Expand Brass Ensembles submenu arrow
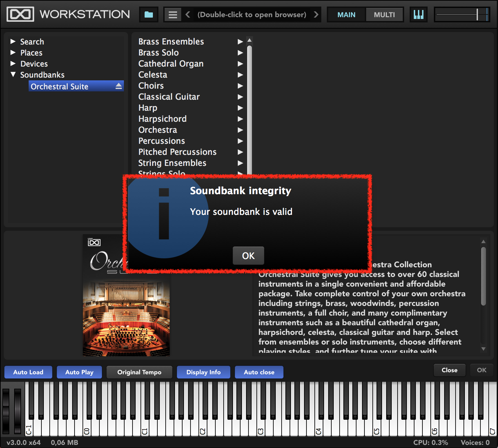Screen dimensions: 498x448 click(x=240, y=42)
